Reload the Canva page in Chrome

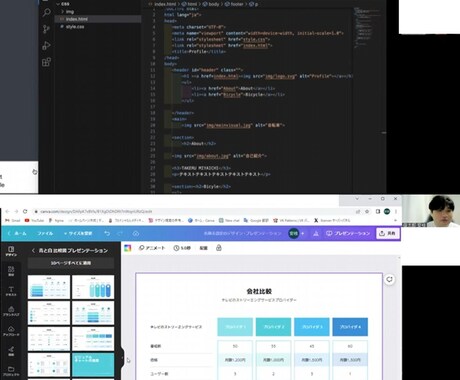coord(25,211)
